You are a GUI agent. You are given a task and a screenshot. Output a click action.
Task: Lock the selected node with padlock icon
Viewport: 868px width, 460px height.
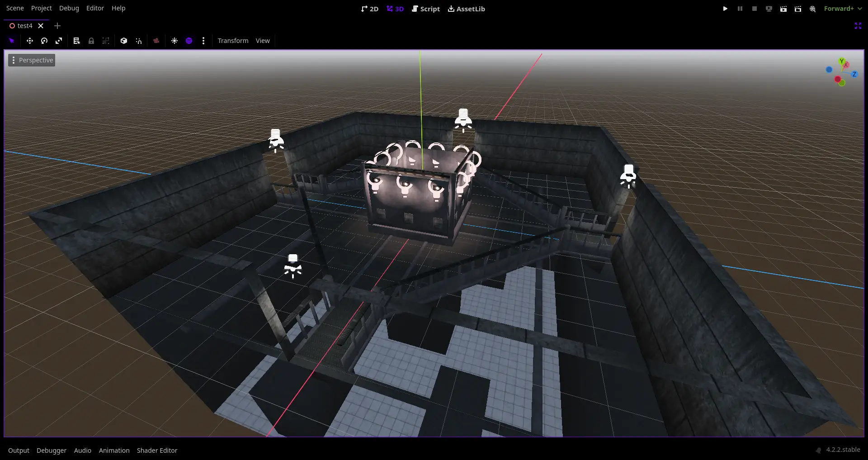(x=91, y=41)
